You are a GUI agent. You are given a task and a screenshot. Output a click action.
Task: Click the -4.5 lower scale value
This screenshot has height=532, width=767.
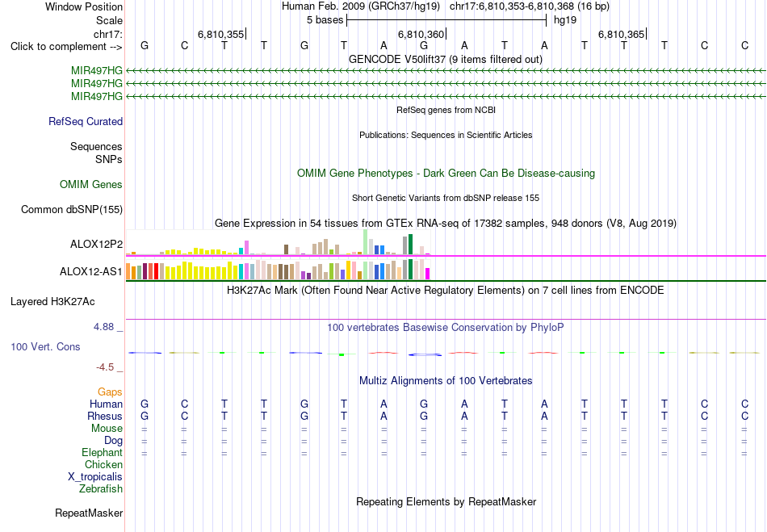pyautogui.click(x=105, y=367)
